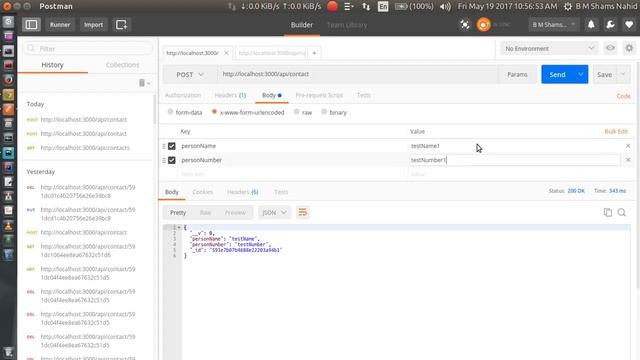Image resolution: width=640 pixels, height=360 pixels.
Task: Open notifications bell icon
Action: (x=591, y=25)
